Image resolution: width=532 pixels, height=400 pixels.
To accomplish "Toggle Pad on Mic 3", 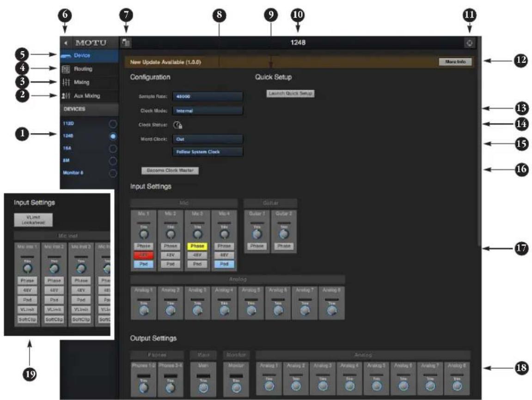I will (197, 264).
